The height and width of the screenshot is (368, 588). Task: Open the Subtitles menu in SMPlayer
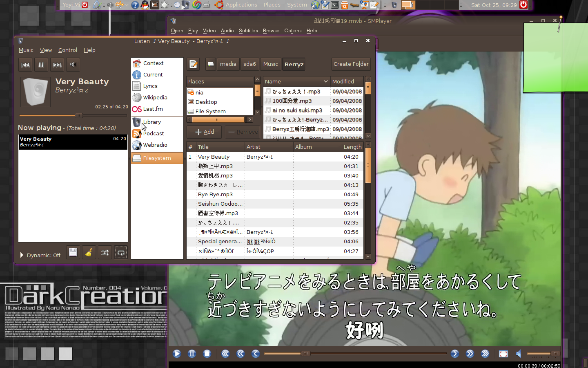point(248,31)
